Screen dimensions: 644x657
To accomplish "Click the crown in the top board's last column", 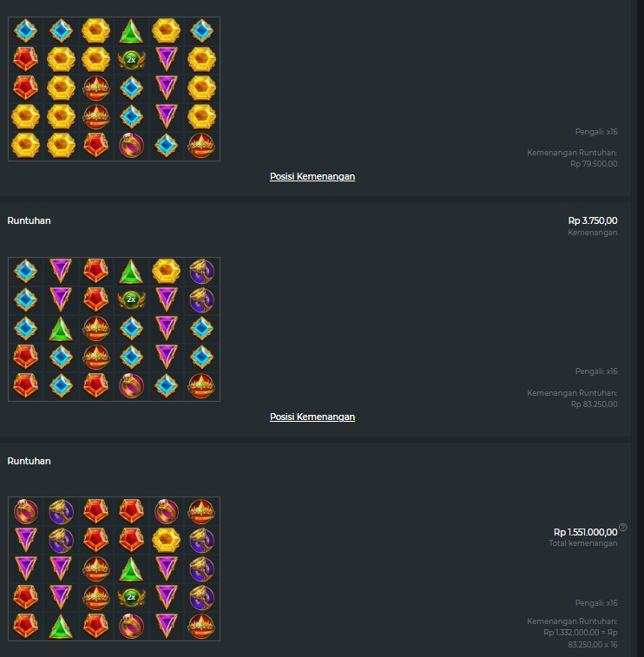I will (x=201, y=146).
